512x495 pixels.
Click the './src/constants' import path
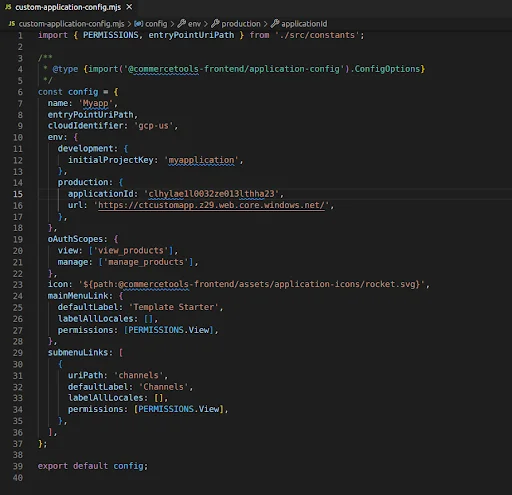pos(317,35)
